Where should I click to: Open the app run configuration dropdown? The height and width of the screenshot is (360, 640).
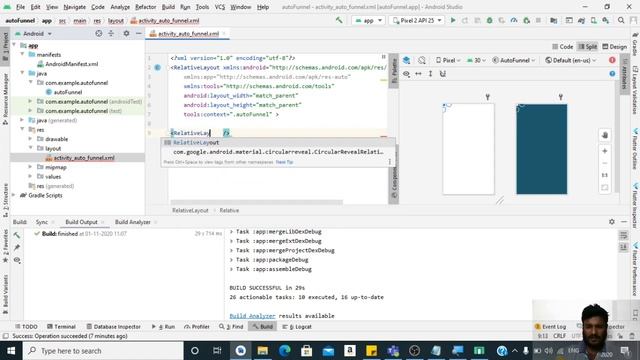368,20
